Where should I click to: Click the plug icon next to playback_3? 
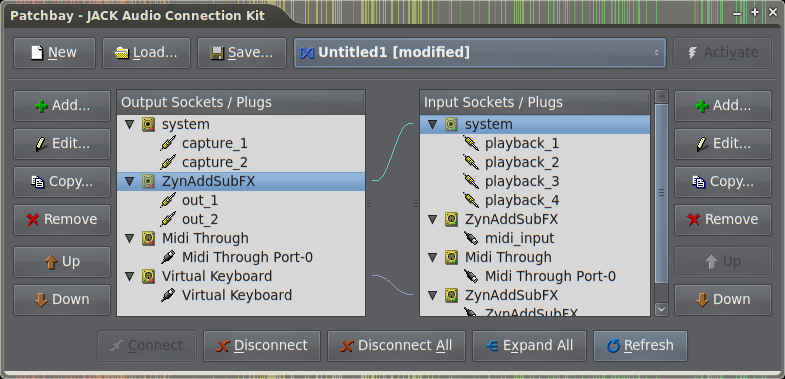point(471,181)
